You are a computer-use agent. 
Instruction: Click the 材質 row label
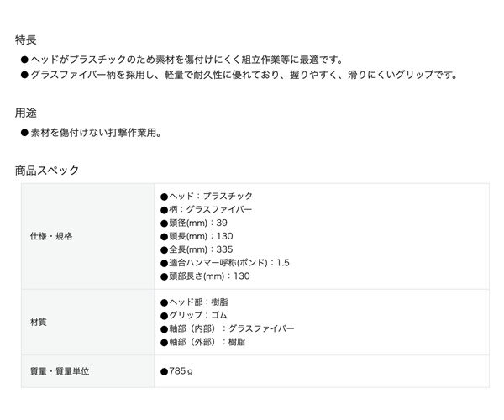coord(39,322)
